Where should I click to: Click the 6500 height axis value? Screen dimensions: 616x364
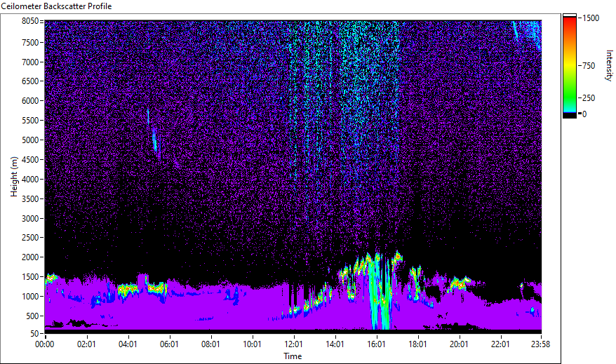click(30, 81)
